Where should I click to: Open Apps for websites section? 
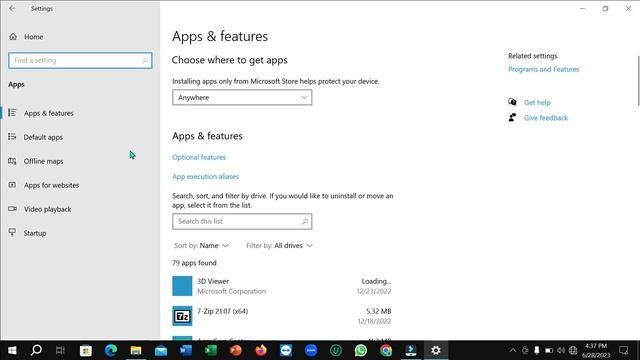pos(51,185)
